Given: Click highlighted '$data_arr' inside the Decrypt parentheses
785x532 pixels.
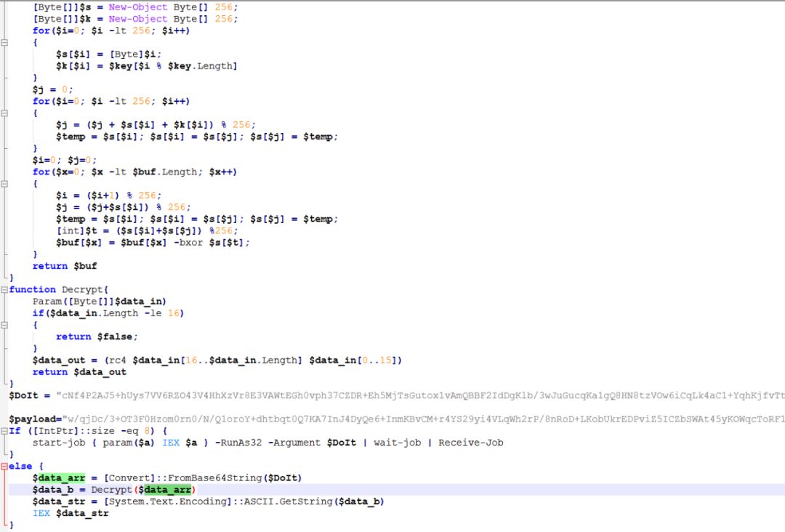Looking at the screenshot, I should [165, 490].
